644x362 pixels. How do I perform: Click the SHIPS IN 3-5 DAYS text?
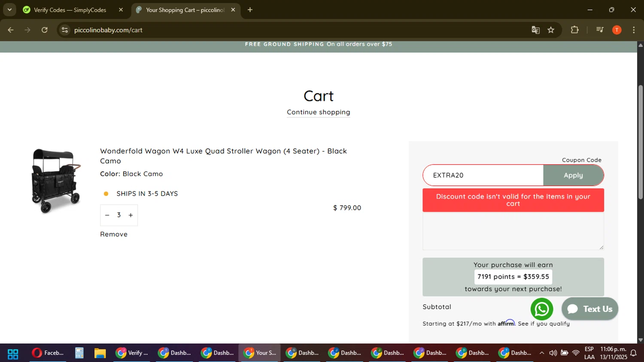point(147,194)
